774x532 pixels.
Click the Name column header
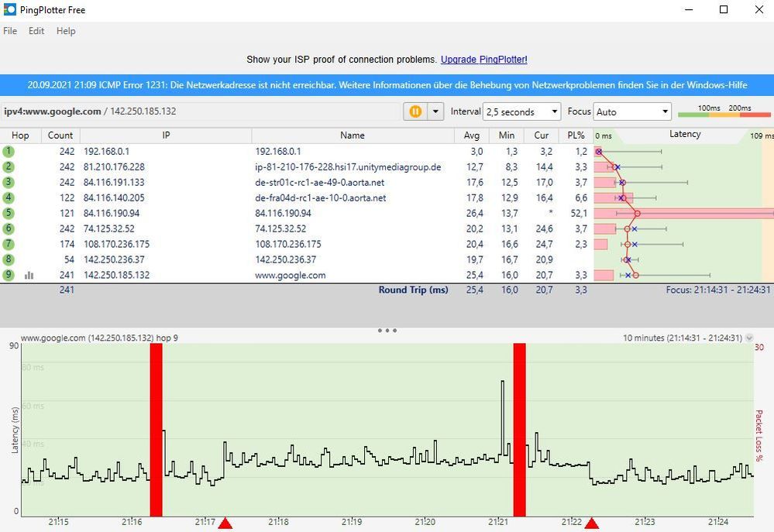(x=353, y=136)
